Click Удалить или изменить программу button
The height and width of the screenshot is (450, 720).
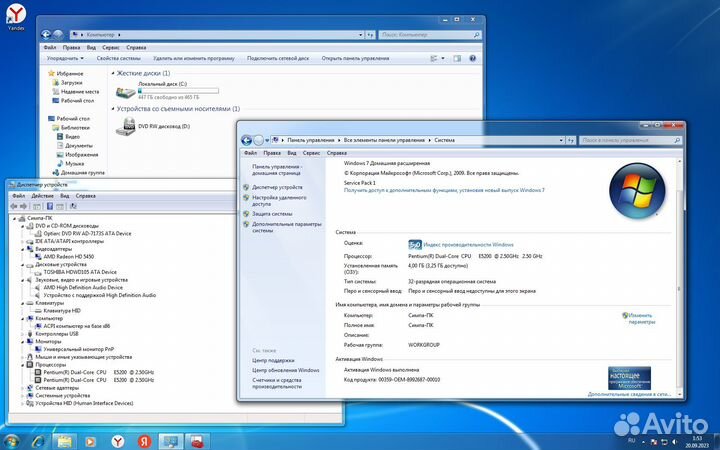(194, 58)
